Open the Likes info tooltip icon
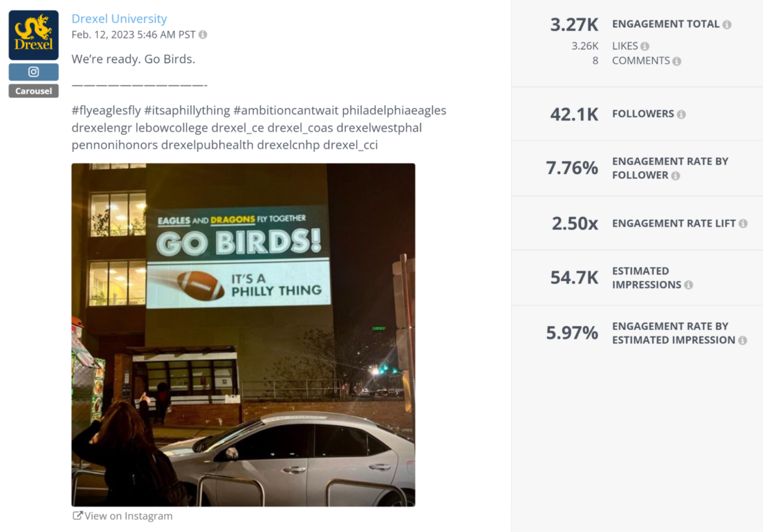Viewport: 763px width, 532px height. pyautogui.click(x=646, y=46)
